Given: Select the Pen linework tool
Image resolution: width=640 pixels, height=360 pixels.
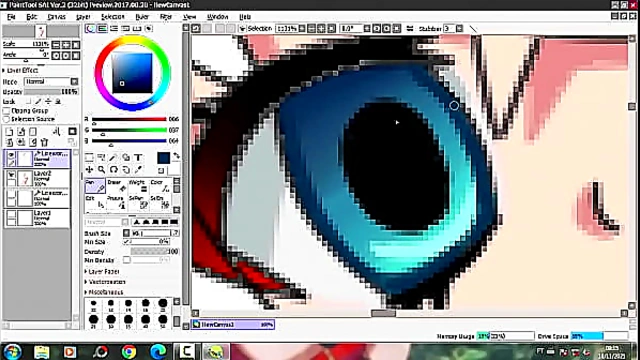Looking at the screenshot, I should [95, 186].
